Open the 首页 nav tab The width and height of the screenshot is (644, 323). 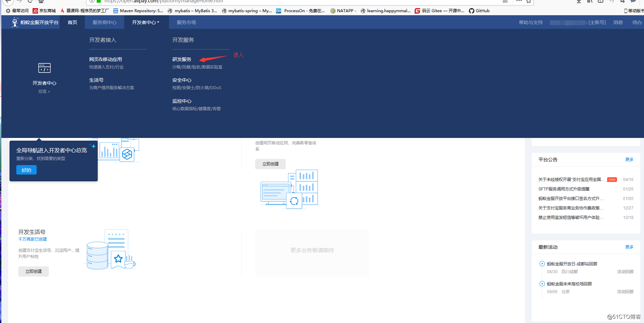72,22
